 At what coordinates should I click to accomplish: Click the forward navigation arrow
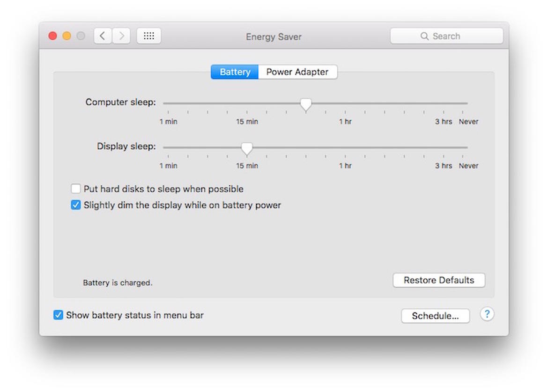[121, 36]
